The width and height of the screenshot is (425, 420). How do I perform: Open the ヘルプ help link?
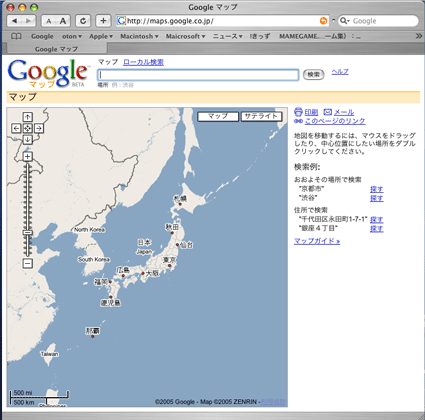click(340, 72)
